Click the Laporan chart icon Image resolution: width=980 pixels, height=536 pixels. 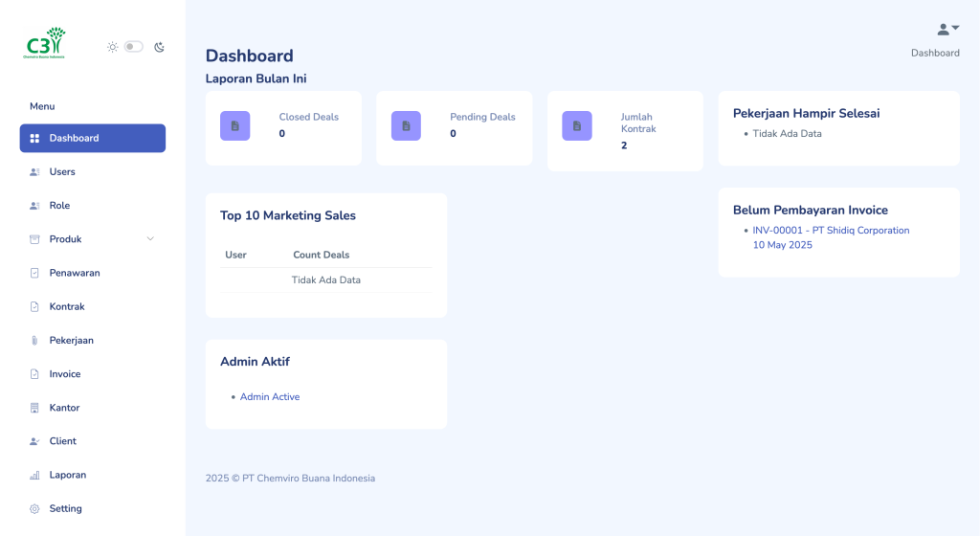[x=34, y=475]
